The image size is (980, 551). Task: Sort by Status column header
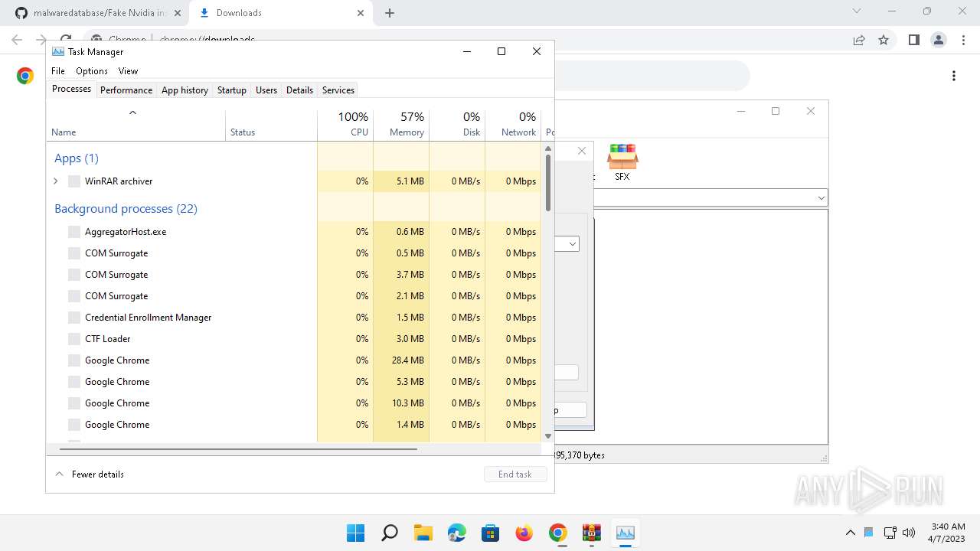[x=271, y=125]
